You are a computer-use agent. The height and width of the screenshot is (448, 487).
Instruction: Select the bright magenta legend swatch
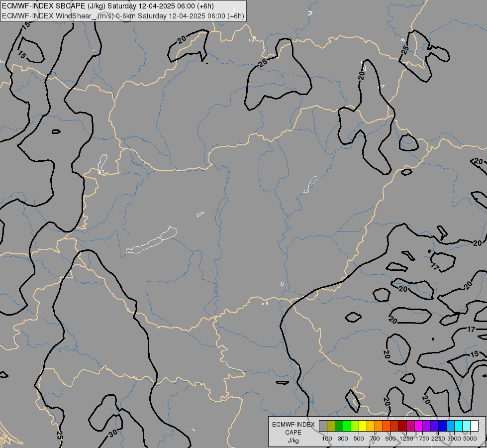[x=419, y=426]
